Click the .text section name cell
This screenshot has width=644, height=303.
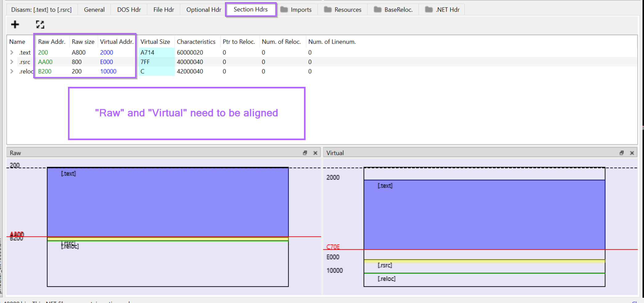coord(25,52)
